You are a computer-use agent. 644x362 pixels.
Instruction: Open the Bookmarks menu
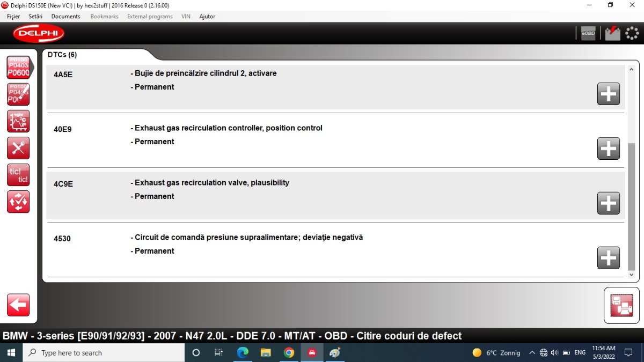104,17
